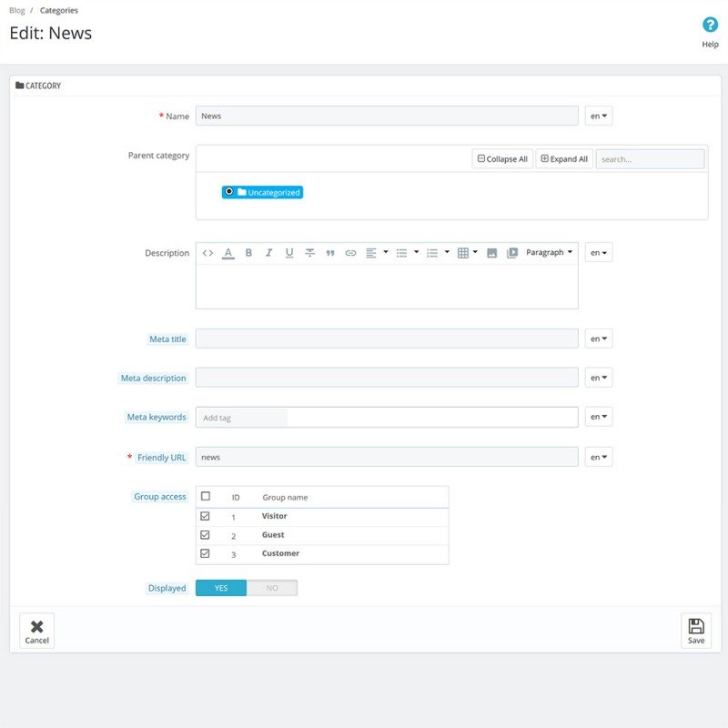Go to Categories breadcrumb

(x=59, y=10)
